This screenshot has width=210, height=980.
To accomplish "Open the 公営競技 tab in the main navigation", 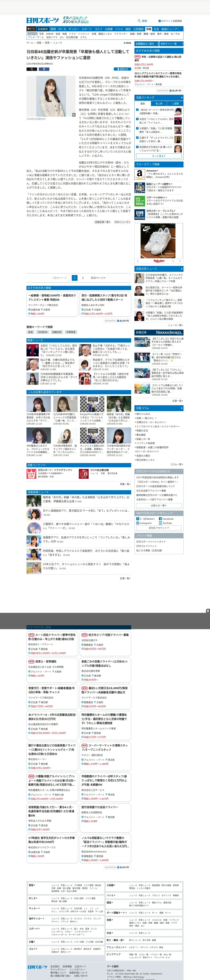I will (x=138, y=29).
